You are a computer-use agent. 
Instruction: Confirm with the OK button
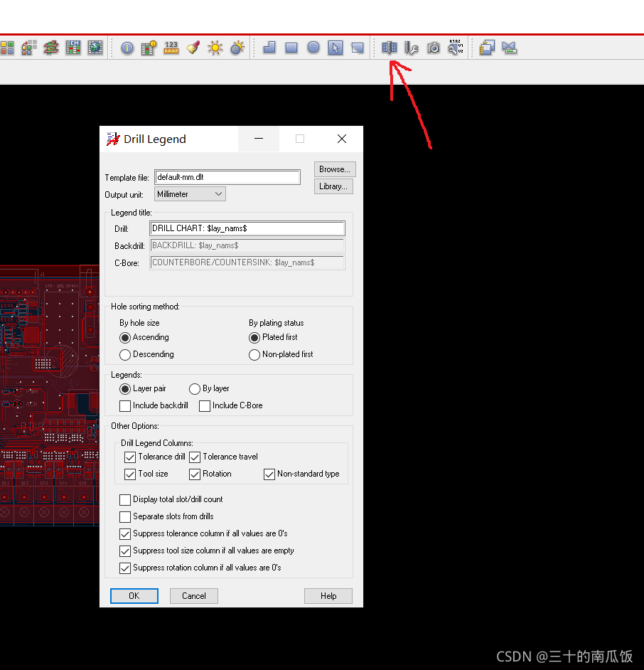click(134, 596)
